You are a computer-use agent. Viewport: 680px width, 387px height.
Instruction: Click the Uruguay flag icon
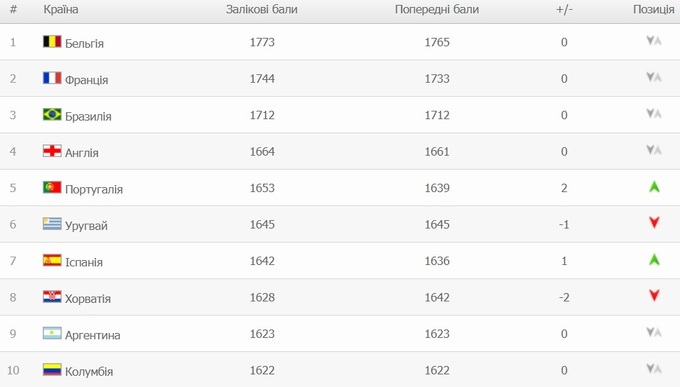pos(52,224)
